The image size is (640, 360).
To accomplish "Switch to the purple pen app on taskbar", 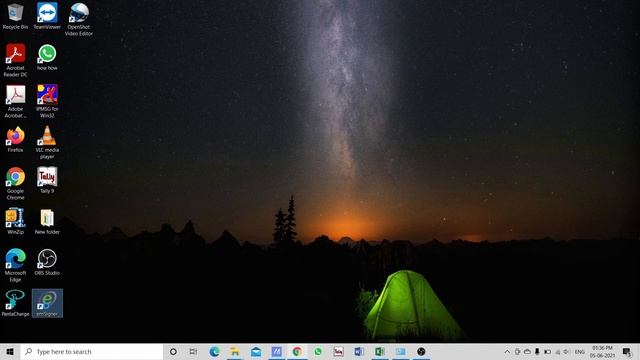I will (x=276, y=351).
